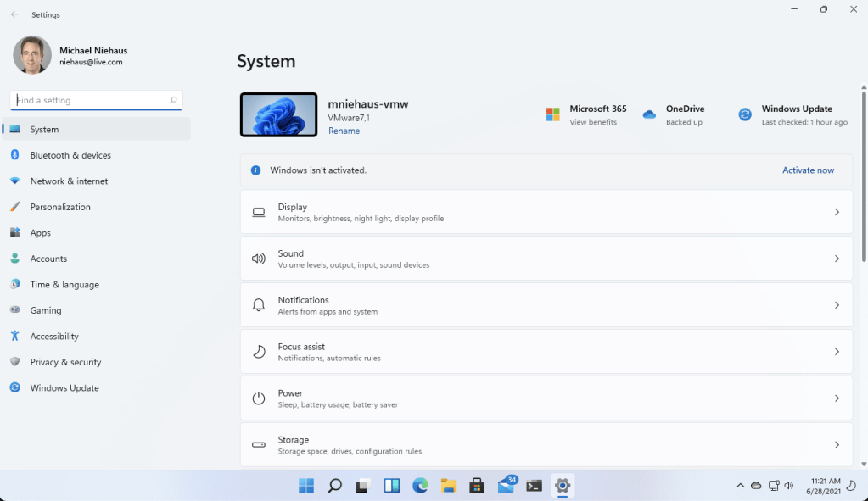Click the OneDrive cloud icon
The width and height of the screenshot is (868, 501).
649,114
